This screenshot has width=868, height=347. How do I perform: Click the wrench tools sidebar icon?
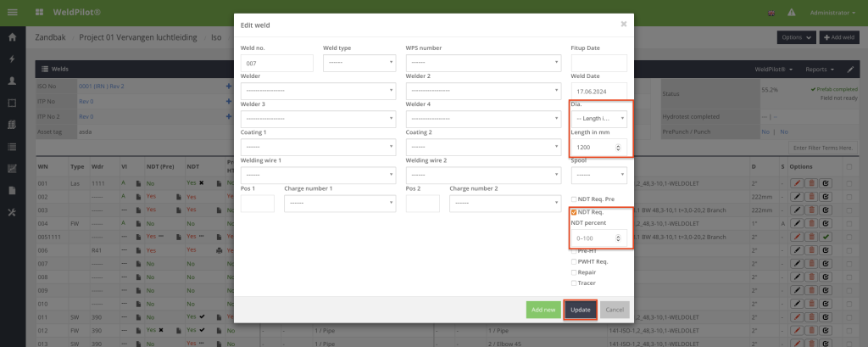12,212
